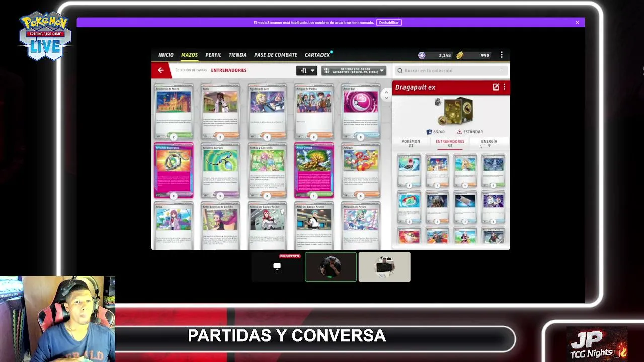Viewport: 644px width, 362px height.
Task: Focus the 'Buscar en la colección' search field
Action: pyautogui.click(x=451, y=71)
